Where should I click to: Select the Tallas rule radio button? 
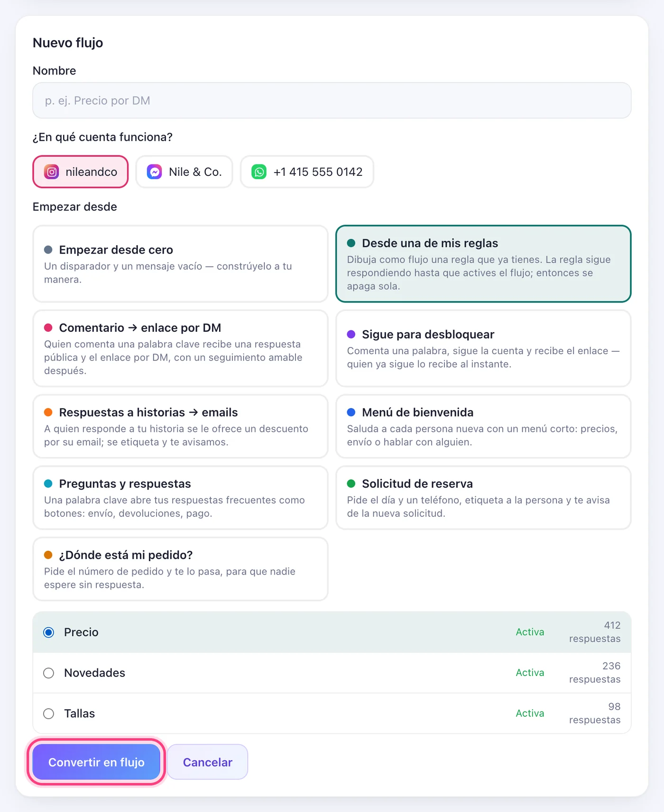(49, 714)
